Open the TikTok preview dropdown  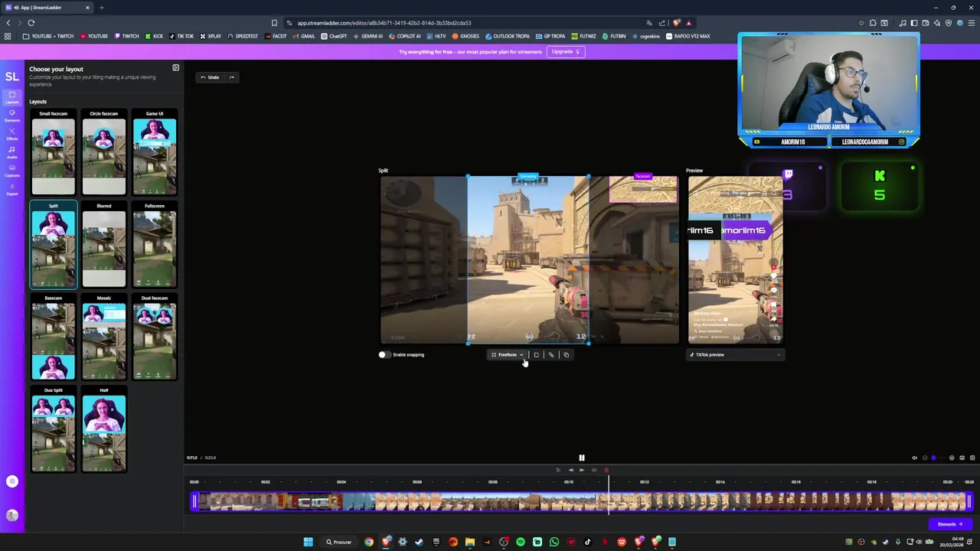pyautogui.click(x=735, y=355)
